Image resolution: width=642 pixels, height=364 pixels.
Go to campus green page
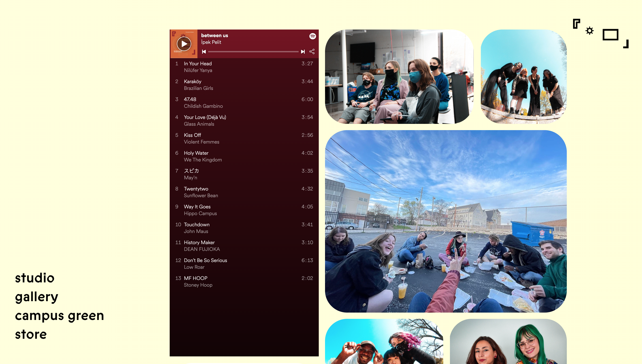[59, 315]
